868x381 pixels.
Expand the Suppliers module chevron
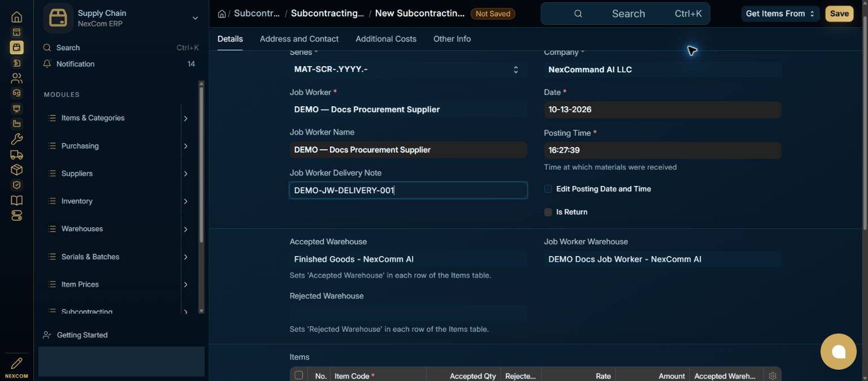(185, 174)
